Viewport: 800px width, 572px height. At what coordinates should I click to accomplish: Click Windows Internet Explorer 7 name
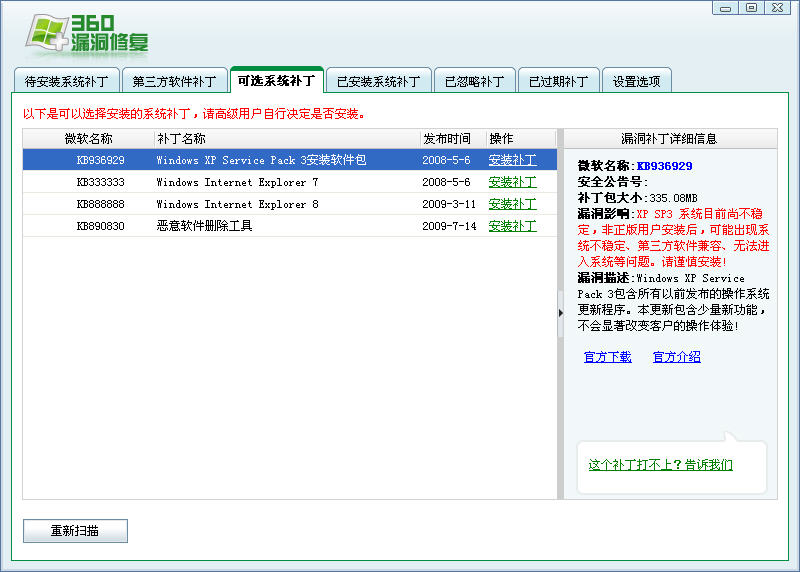237,182
